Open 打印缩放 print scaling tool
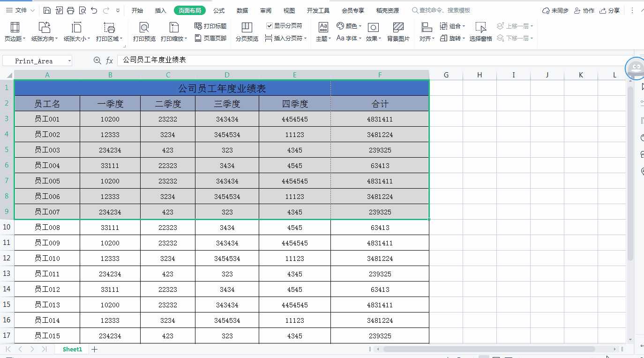644x358 pixels. pyautogui.click(x=174, y=32)
